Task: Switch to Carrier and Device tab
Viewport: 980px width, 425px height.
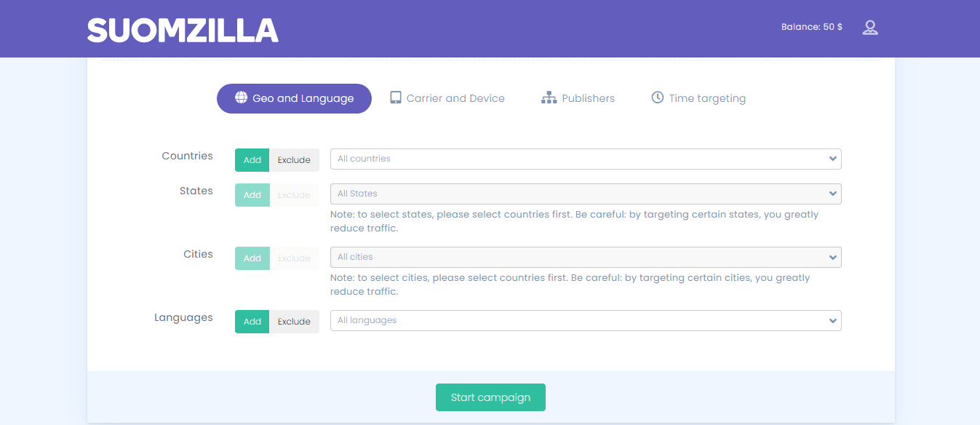Action: click(x=455, y=98)
